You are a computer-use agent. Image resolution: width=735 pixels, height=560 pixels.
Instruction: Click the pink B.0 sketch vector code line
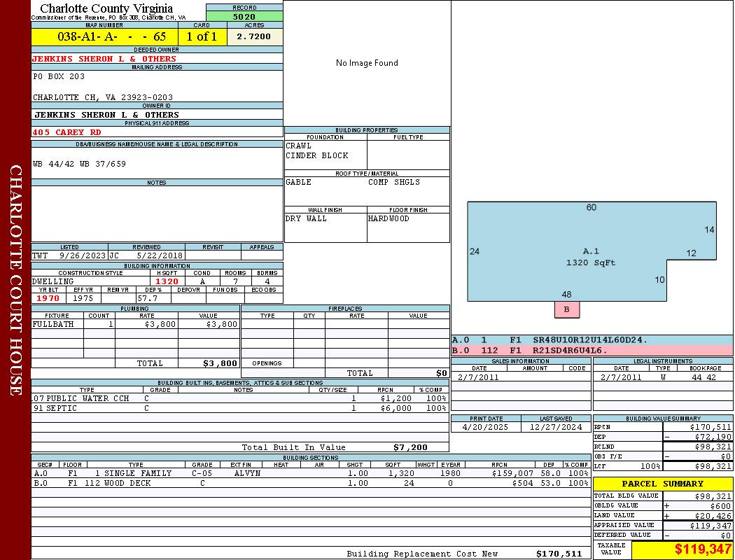coord(591,350)
